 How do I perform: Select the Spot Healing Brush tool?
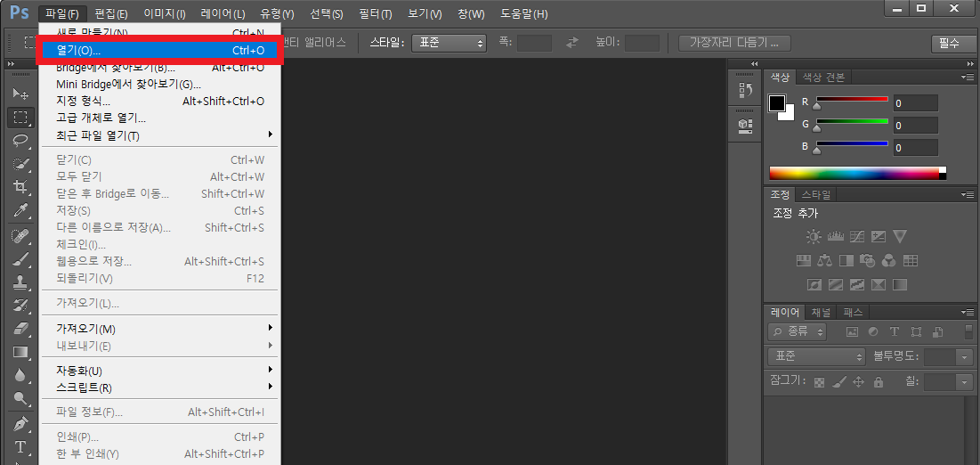click(x=20, y=236)
